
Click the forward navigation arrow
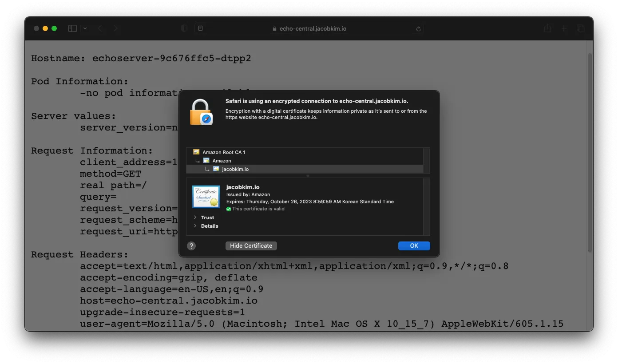(x=116, y=28)
